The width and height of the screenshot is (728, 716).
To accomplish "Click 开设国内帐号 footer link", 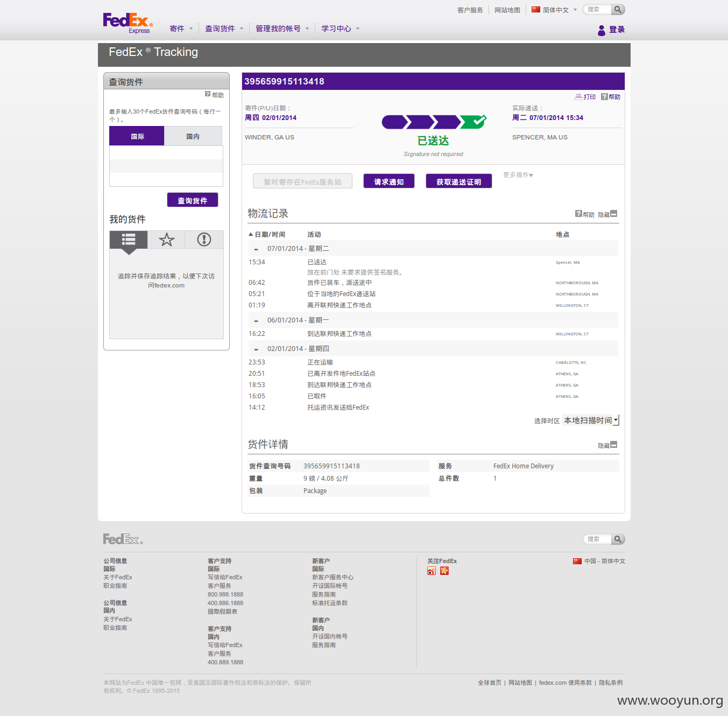I will 330,636.
